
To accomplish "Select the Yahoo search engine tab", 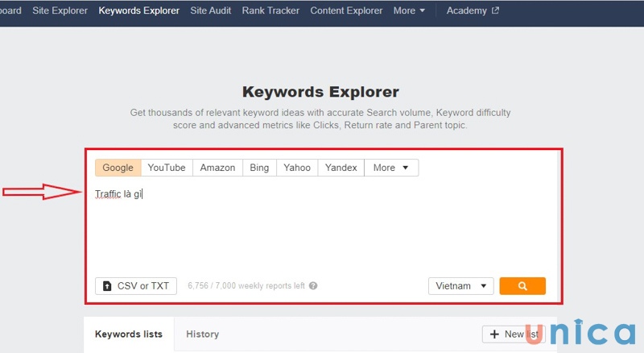I will [x=297, y=168].
